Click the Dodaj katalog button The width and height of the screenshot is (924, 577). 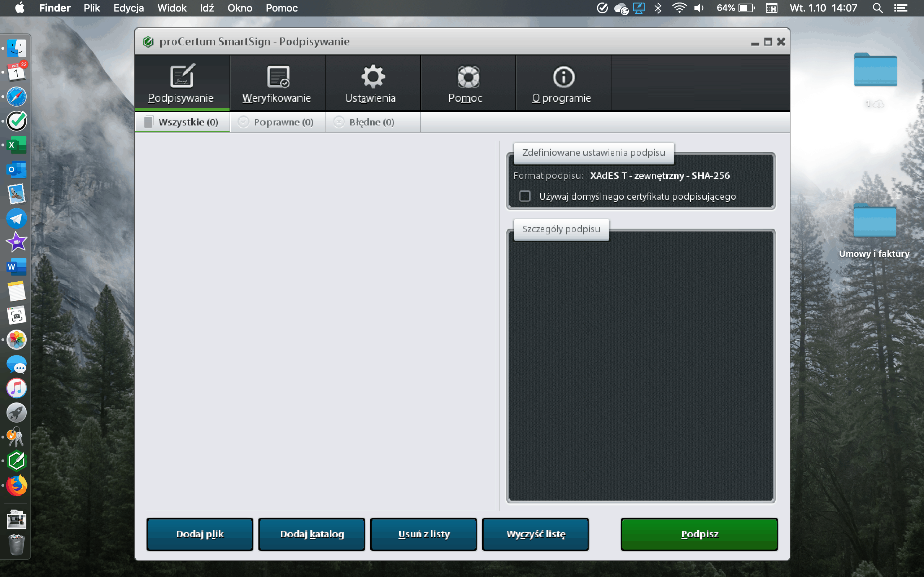click(x=311, y=534)
